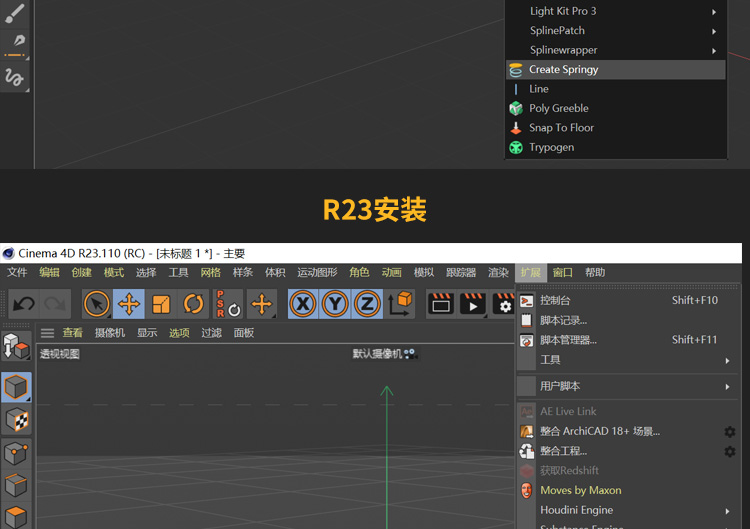Open the 运动图形 menu

[317, 273]
